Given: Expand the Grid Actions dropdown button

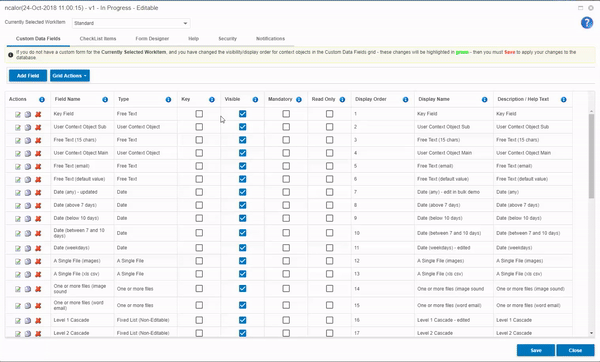Looking at the screenshot, I should coord(70,76).
